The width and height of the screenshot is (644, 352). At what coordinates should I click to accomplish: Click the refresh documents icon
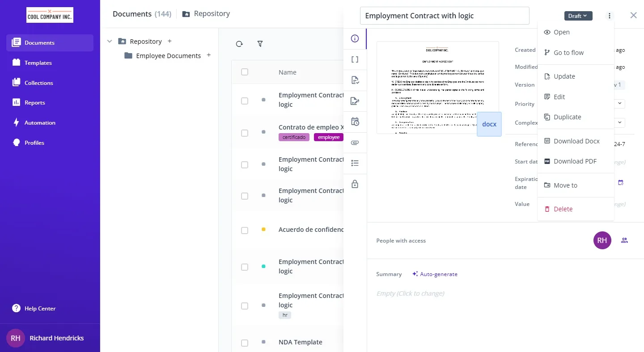click(x=239, y=44)
